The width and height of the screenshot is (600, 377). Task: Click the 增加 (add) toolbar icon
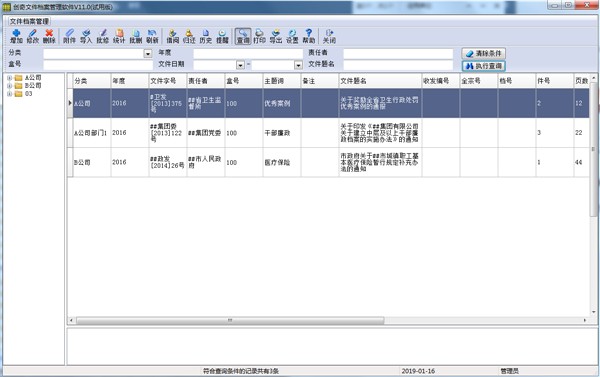click(16, 36)
